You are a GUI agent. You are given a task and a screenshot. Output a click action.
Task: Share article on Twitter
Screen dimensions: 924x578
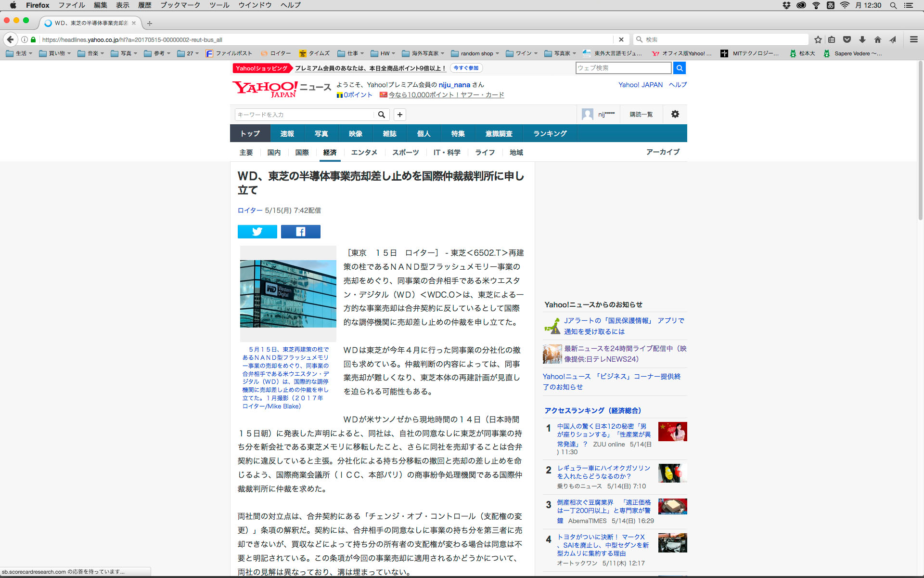tap(257, 232)
